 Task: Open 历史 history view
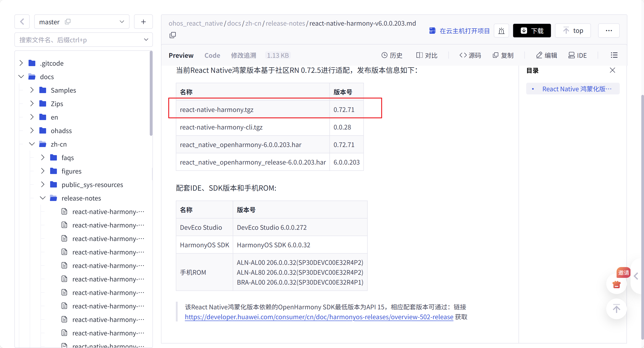392,55
